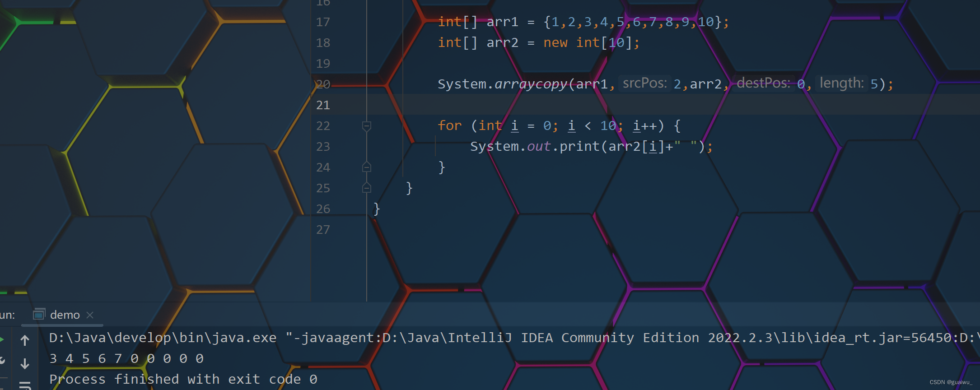Collapse the for loop at line 22
The height and width of the screenshot is (390, 980).
click(367, 126)
